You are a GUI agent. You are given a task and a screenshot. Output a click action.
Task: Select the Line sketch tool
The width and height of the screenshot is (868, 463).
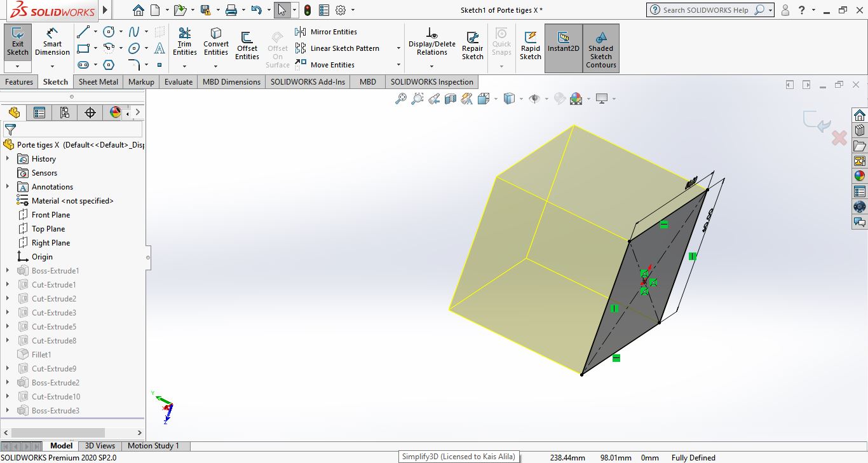[83, 32]
